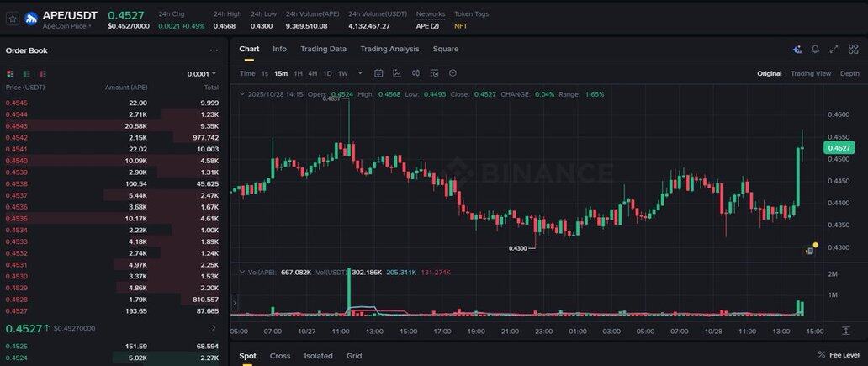Expand more time intervals dropdown arrow
Viewport: 868px width, 366px height.
[359, 73]
